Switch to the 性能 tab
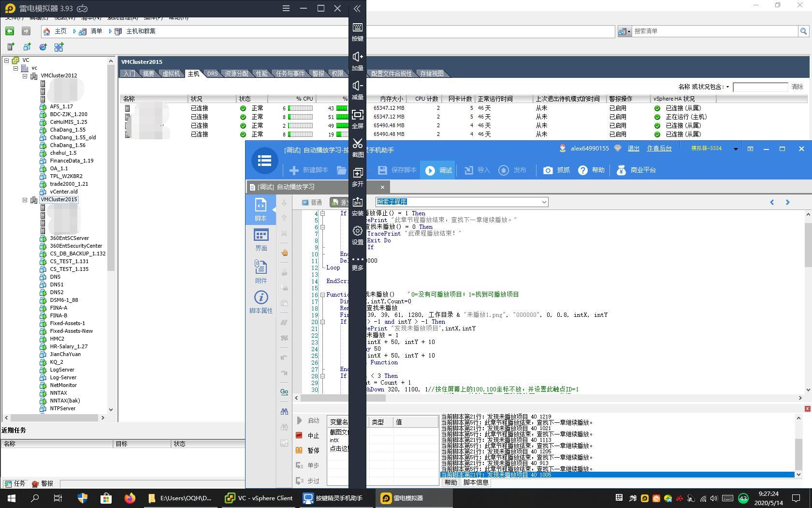Image resolution: width=812 pixels, height=508 pixels. point(261,74)
